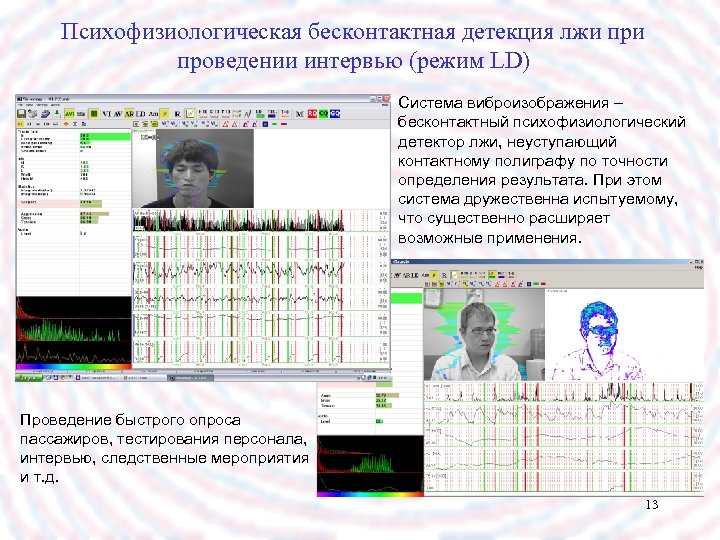Click the green spectrum plot in the top window's black panel
The height and width of the screenshot is (540, 720).
click(73, 330)
